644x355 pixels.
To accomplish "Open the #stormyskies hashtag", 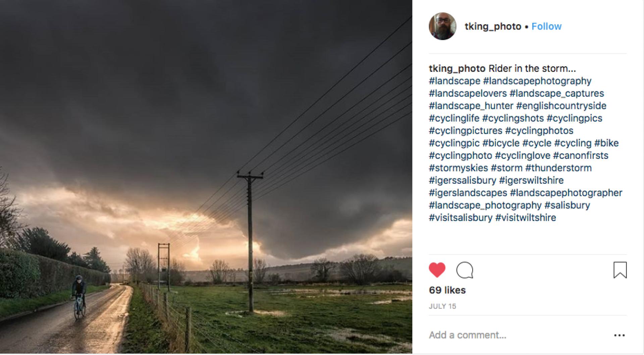I will point(458,168).
